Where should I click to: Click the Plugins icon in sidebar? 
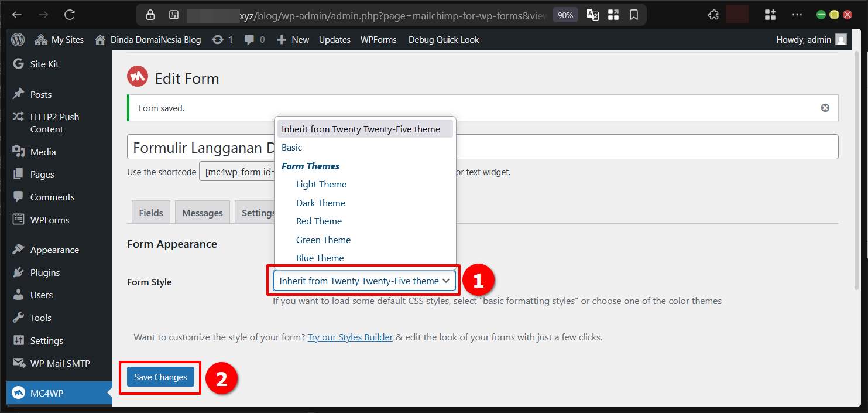pyautogui.click(x=18, y=272)
